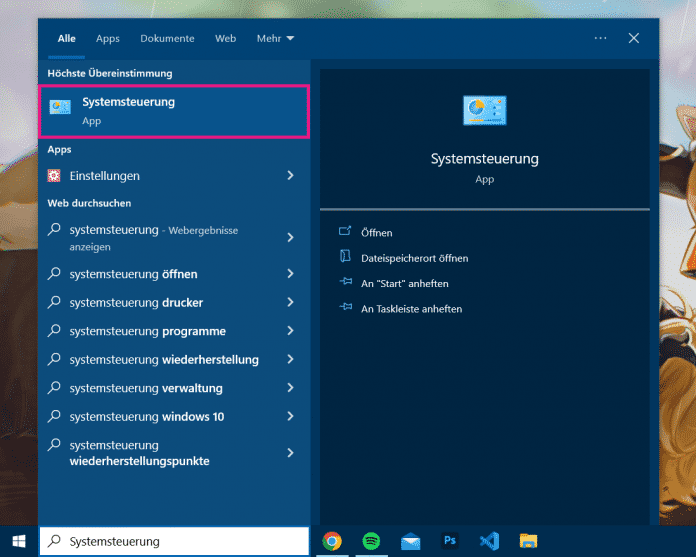Click the Chrome icon in the taskbar
Viewport: 696px width, 557px height.
pyautogui.click(x=332, y=541)
